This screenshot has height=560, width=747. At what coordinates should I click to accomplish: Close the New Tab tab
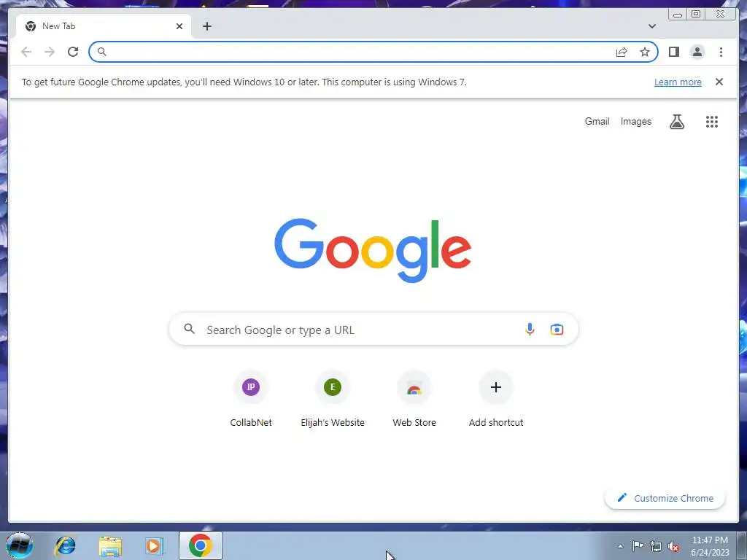click(x=179, y=26)
